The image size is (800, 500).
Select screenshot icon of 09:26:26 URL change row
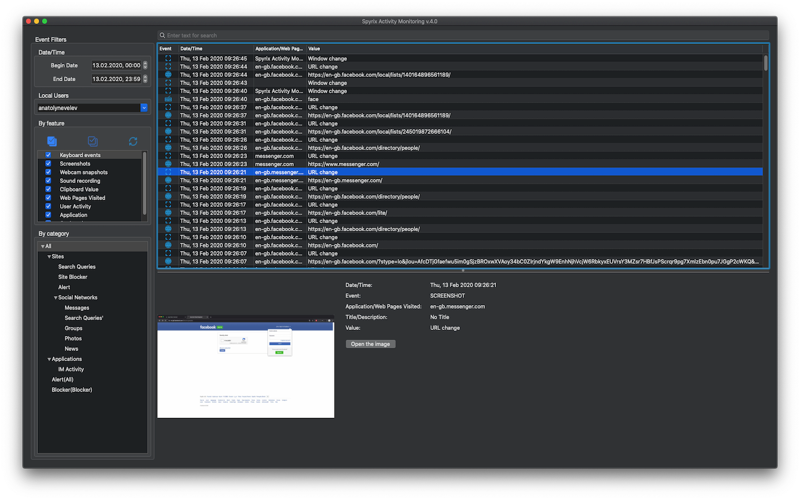pyautogui.click(x=168, y=140)
